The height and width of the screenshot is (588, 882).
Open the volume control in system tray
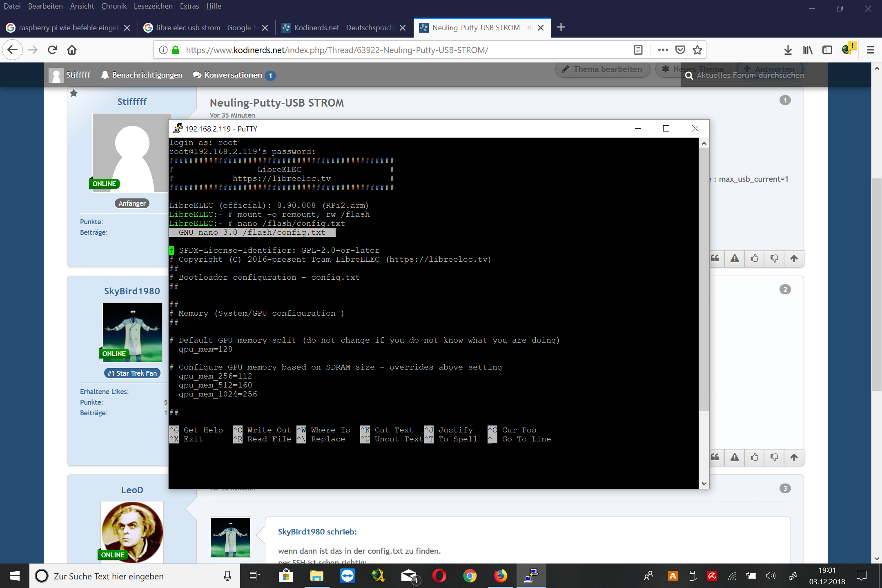click(x=771, y=576)
